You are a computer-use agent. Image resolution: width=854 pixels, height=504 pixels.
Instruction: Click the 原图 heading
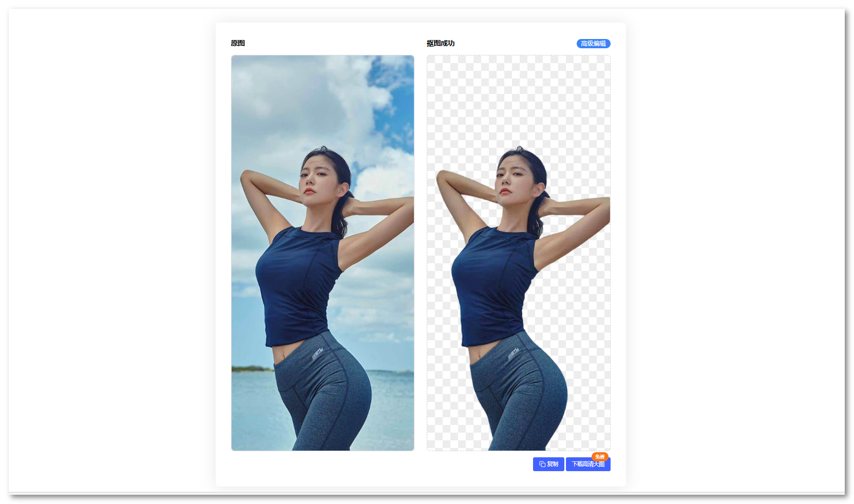[238, 43]
